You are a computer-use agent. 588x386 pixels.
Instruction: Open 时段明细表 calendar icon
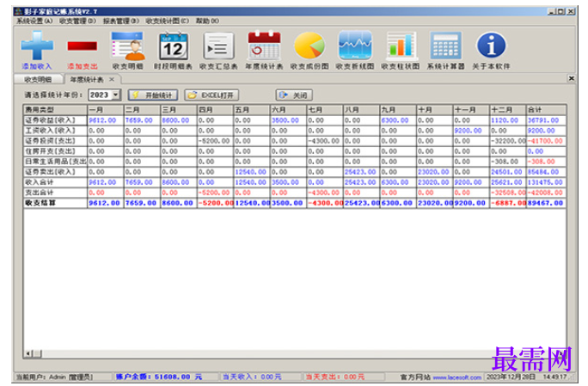[174, 46]
